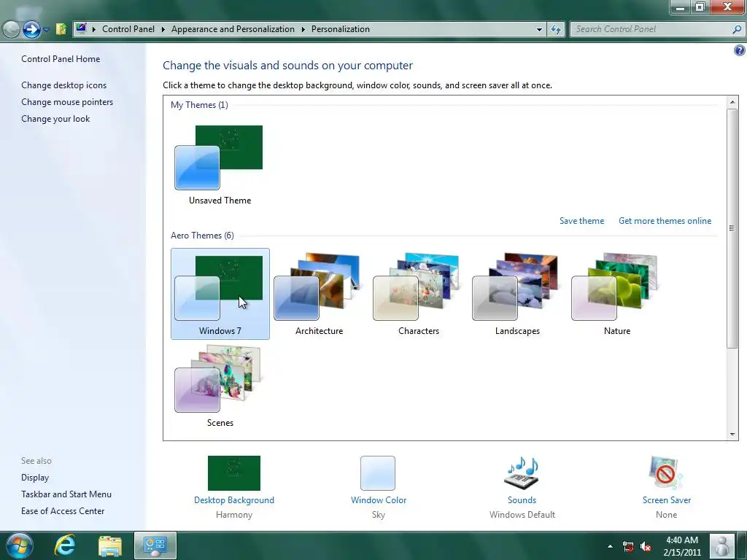Select the Landscapes theme
The height and width of the screenshot is (560, 747).
click(x=517, y=294)
